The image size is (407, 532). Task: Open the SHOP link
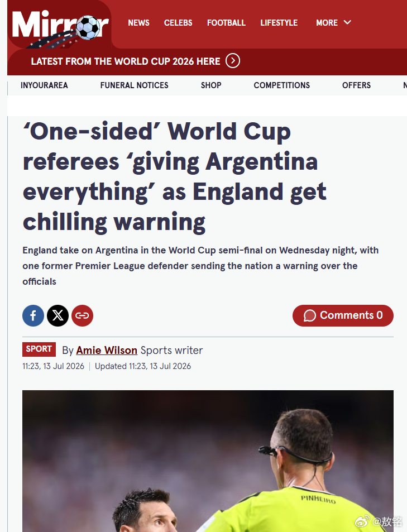coord(211,85)
